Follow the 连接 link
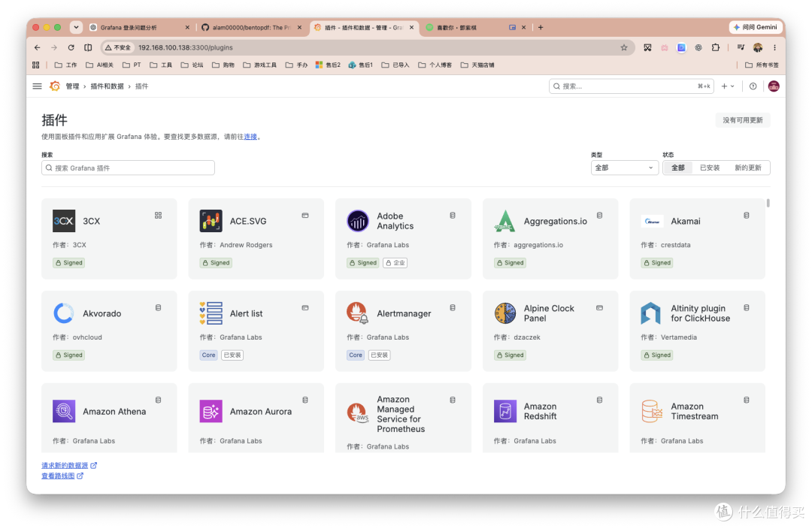This screenshot has height=529, width=812. tap(250, 137)
